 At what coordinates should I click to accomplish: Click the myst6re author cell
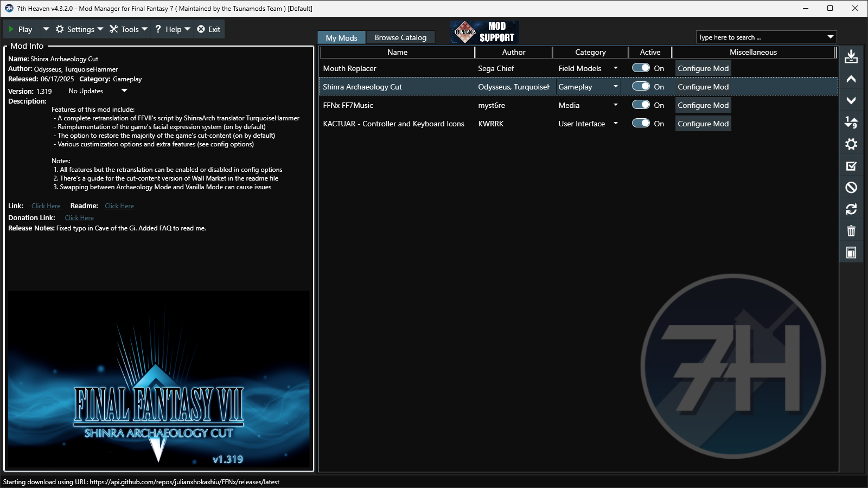pos(492,105)
